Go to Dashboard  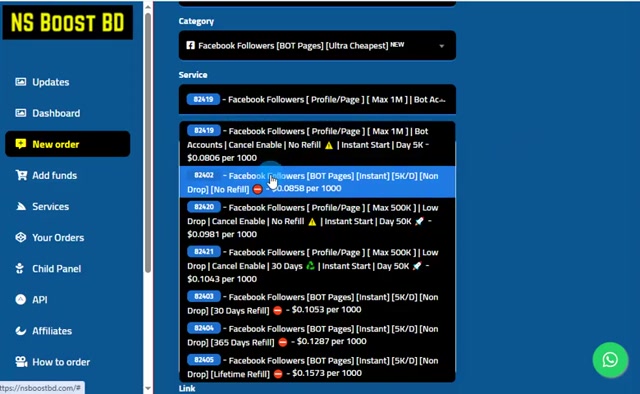coord(56,113)
